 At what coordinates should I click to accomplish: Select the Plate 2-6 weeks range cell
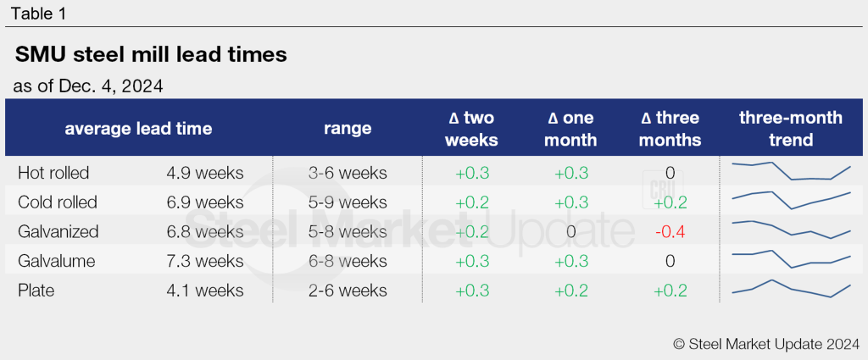pos(348,291)
